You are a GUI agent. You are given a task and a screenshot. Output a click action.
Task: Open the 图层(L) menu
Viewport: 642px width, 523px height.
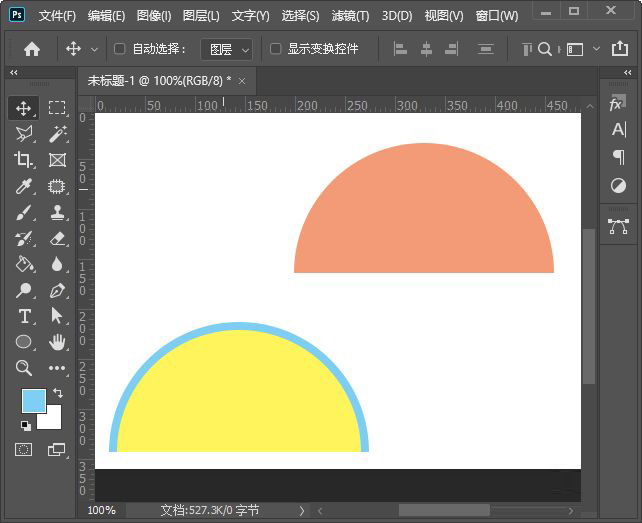click(201, 16)
